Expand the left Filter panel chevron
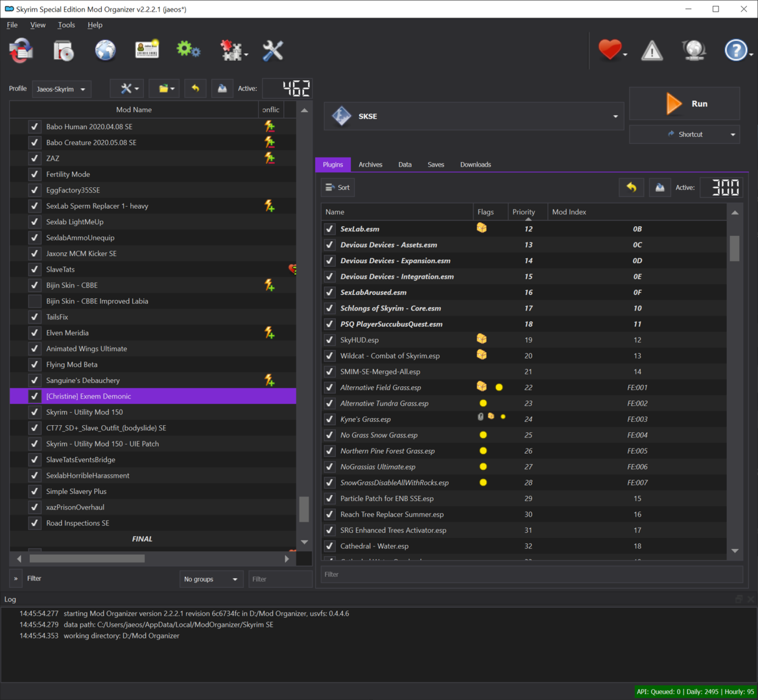Screen dimensions: 758x700 pyautogui.click(x=16, y=578)
